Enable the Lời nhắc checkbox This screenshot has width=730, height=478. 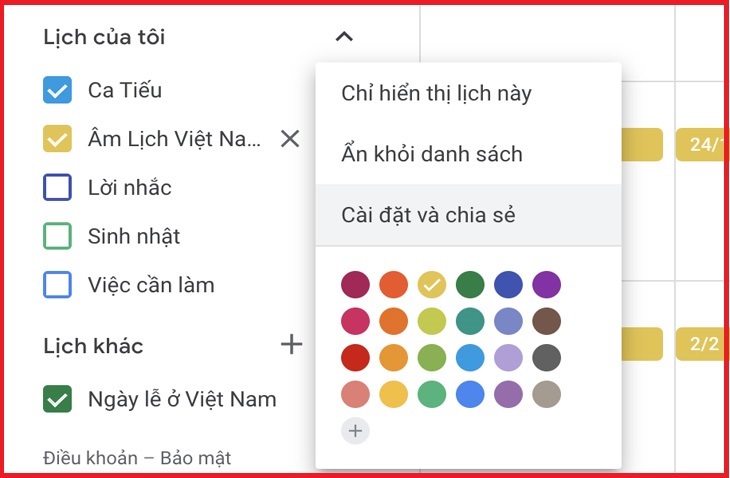tap(57, 188)
